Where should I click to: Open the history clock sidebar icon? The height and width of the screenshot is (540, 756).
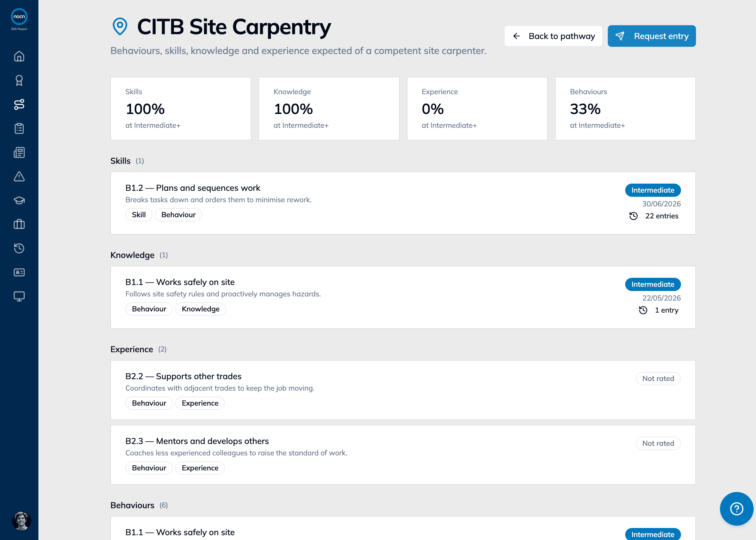(x=19, y=248)
